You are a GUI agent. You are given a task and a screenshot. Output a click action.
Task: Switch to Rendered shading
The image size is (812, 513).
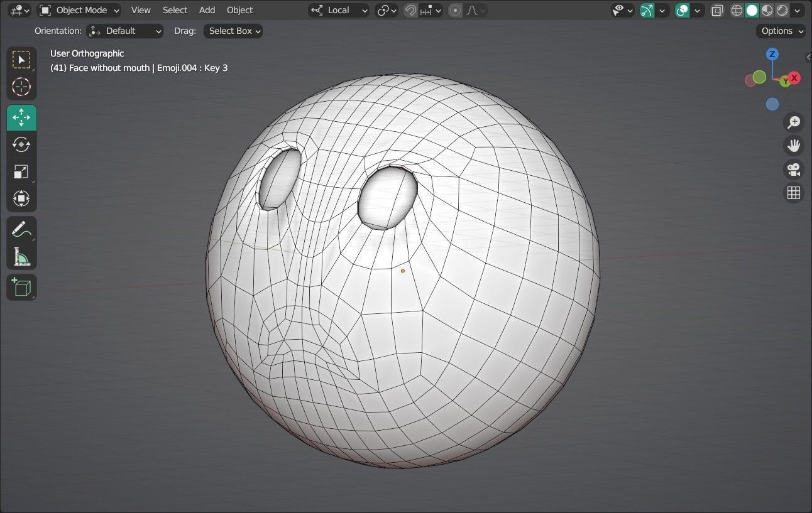click(x=782, y=10)
